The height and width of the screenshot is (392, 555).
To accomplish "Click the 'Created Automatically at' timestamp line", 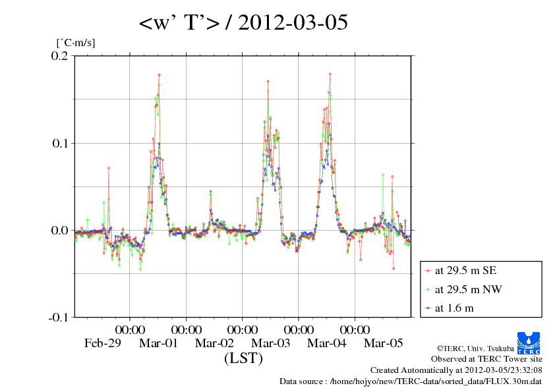I will [x=456, y=370].
